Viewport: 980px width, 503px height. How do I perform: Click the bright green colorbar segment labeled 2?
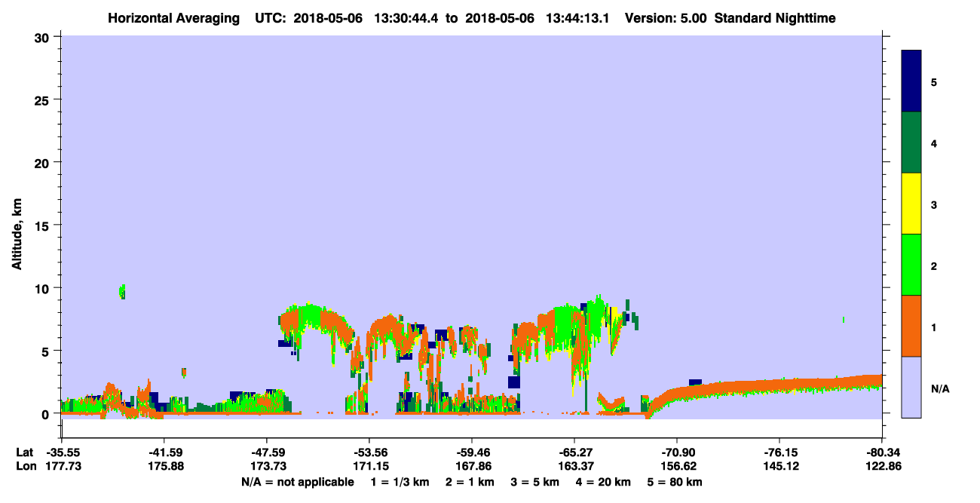tap(911, 265)
